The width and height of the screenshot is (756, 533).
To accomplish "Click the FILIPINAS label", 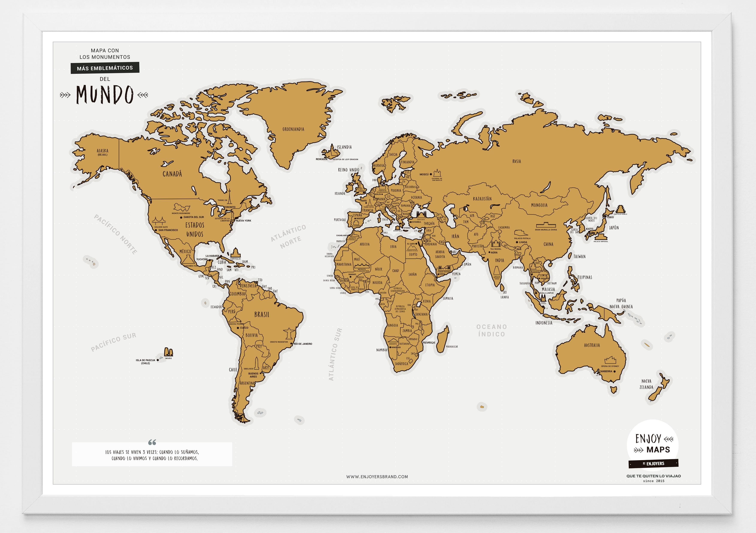I will pos(585,277).
